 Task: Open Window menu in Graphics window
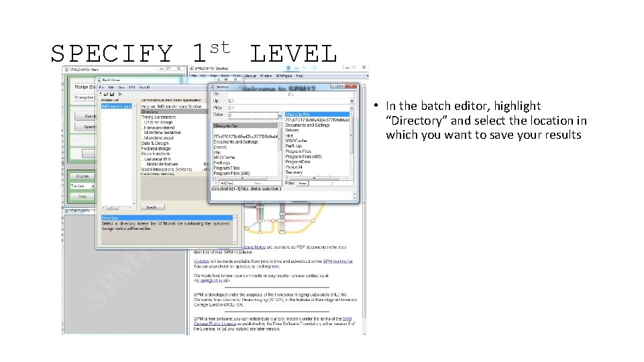click(266, 76)
